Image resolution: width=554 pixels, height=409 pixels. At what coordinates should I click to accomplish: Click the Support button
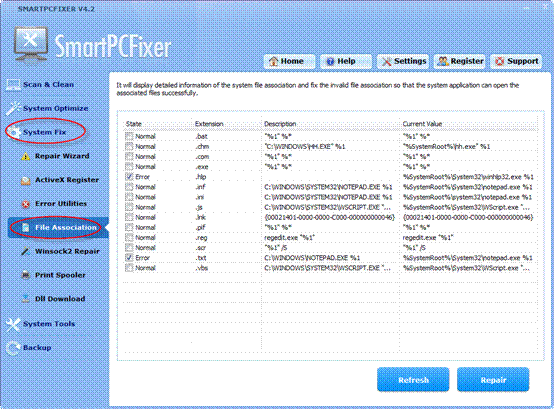[516, 61]
